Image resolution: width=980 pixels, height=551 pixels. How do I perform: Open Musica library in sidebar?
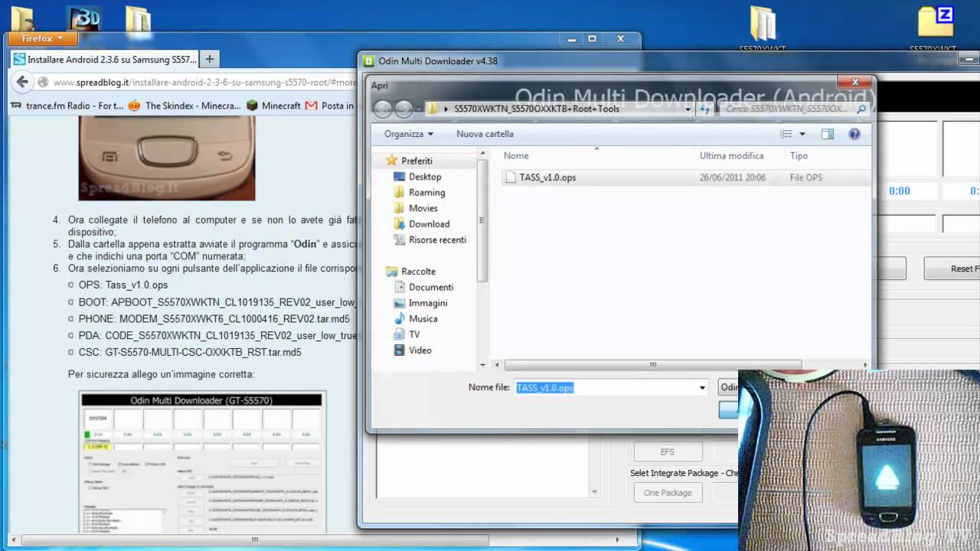(x=416, y=319)
